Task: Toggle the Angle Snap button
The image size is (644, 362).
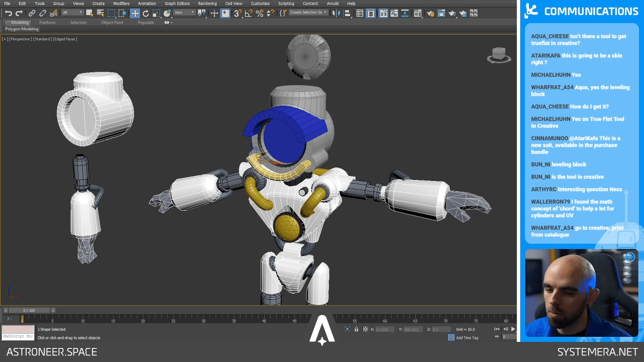Action: (249, 13)
